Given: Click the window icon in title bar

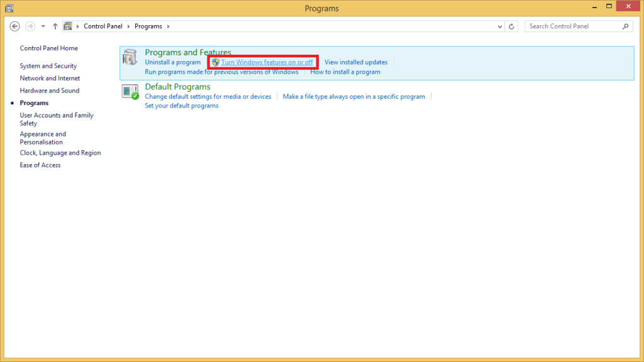Looking at the screenshot, I should [x=9, y=8].
